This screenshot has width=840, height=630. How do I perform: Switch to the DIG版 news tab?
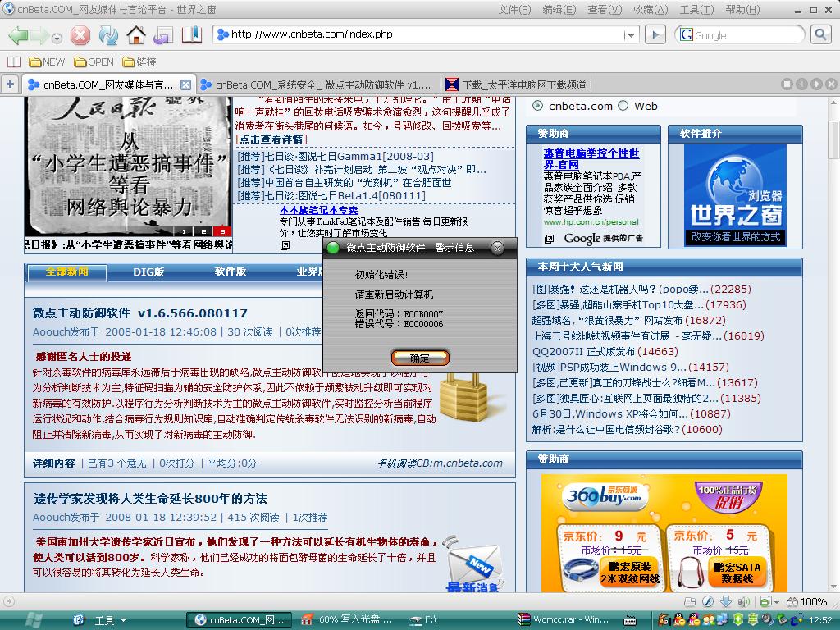[148, 272]
